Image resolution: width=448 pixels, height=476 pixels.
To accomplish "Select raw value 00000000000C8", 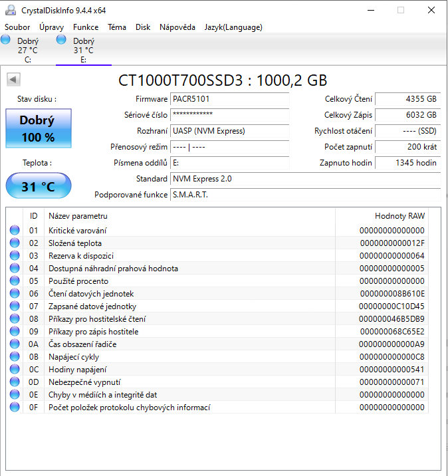I will pos(392,357).
